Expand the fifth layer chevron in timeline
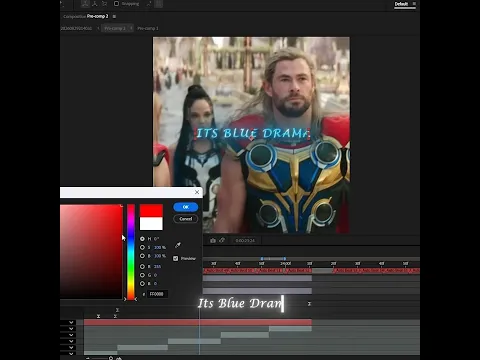This screenshot has width=480, height=360. click(71, 347)
